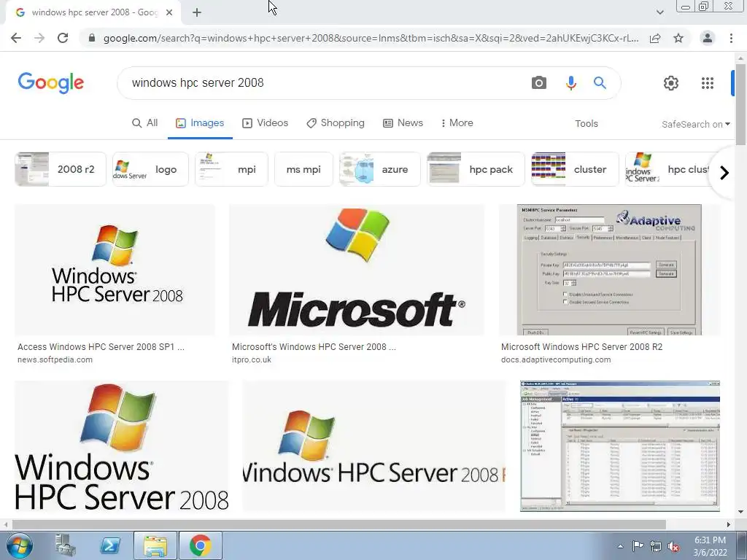
Task: Open Adaptive Computing screenshot image
Action: 610,270
